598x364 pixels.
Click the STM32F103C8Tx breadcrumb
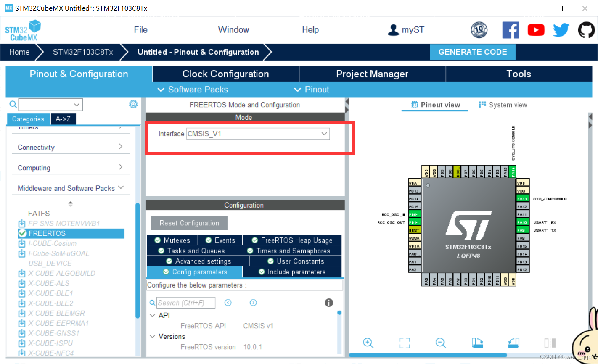point(83,52)
